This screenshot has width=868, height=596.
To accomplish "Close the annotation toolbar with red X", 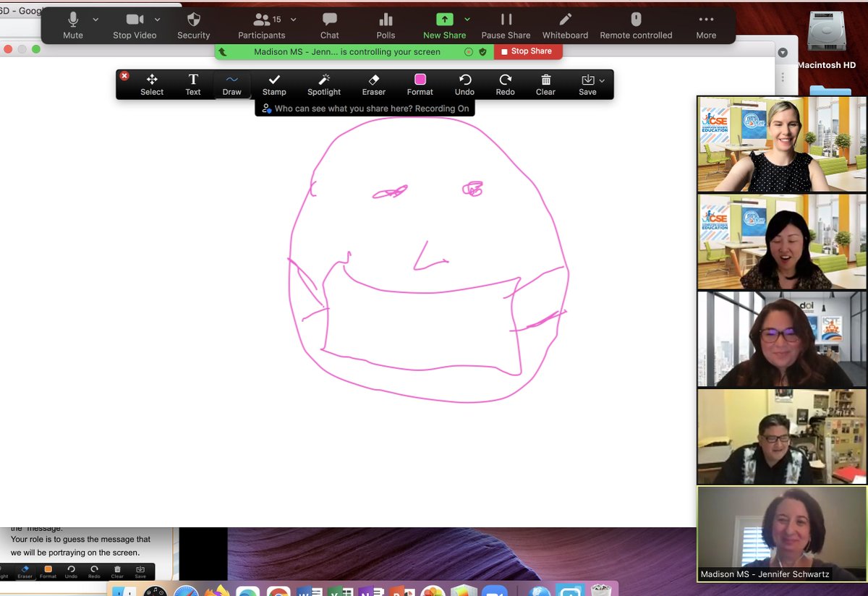I will point(124,76).
